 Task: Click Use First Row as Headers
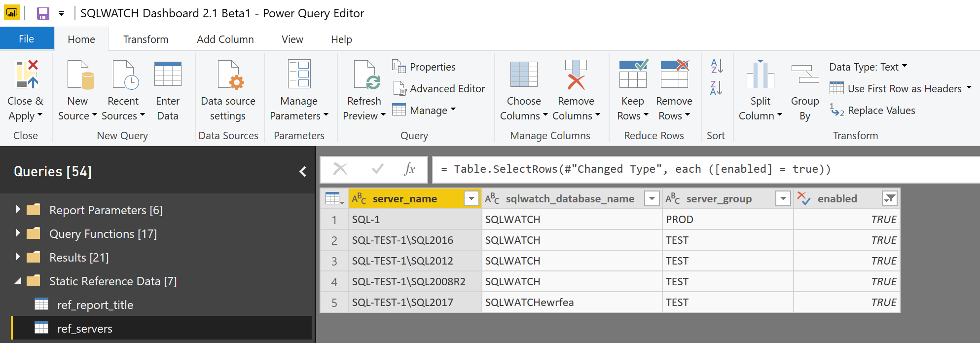pos(896,89)
